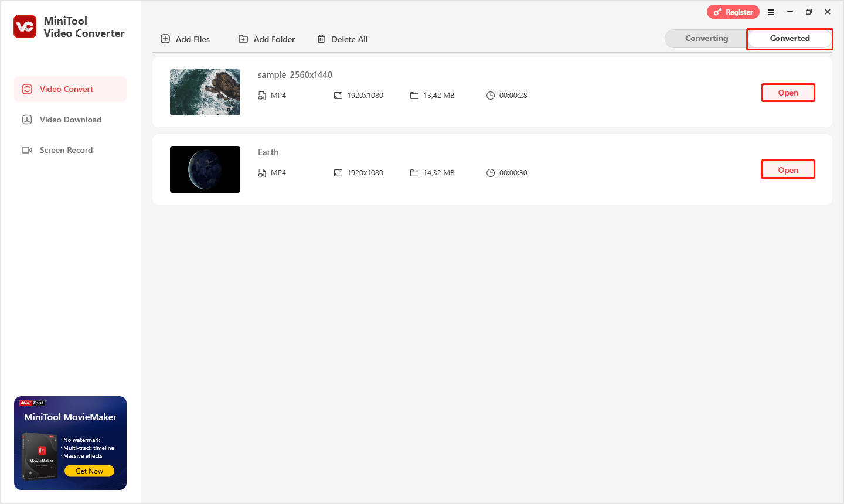Click the 13,42 MB size value
844x504 pixels.
tap(439, 96)
